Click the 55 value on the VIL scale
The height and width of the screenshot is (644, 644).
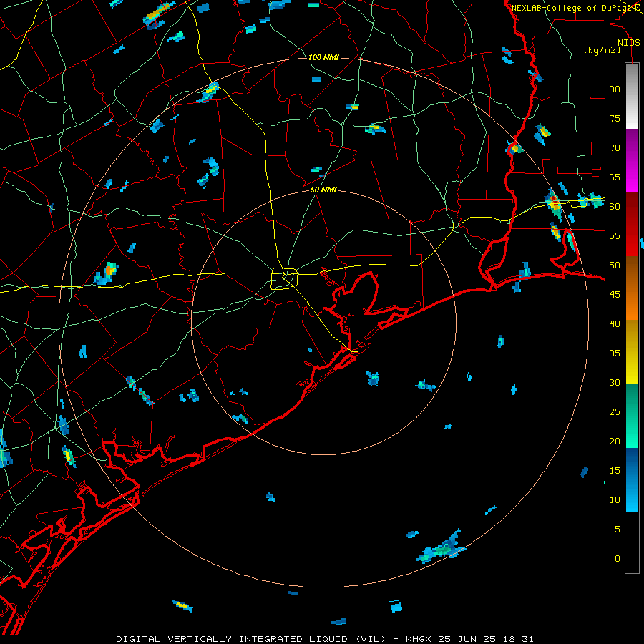point(615,236)
